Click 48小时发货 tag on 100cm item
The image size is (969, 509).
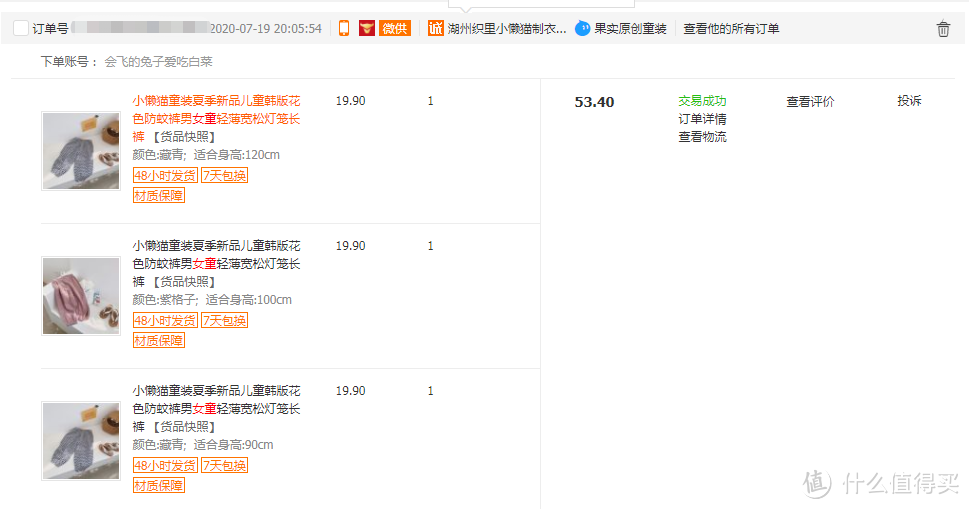point(165,321)
